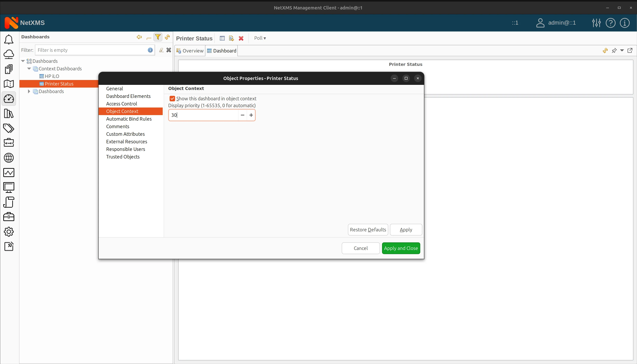Expand the lower Dashboards tree node
Screen dimensions: 637x364
pyautogui.click(x=29, y=91)
